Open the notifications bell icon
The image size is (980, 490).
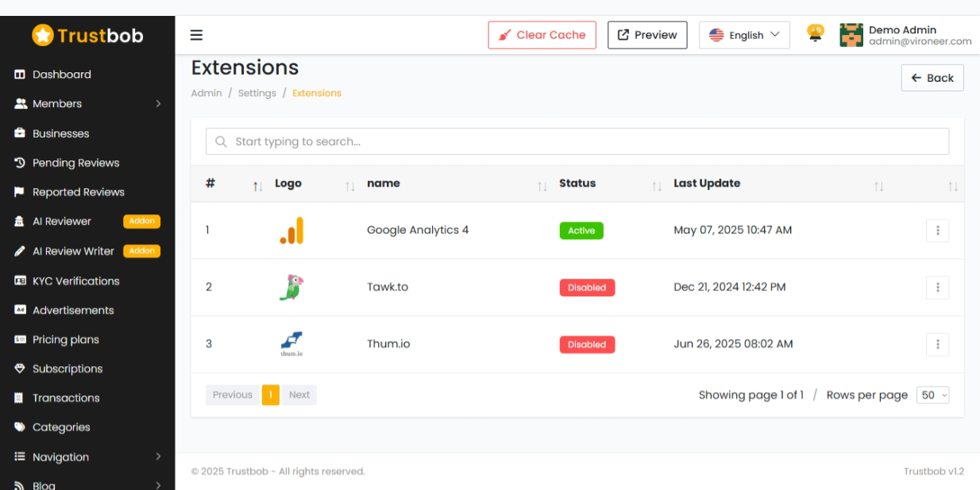815,34
